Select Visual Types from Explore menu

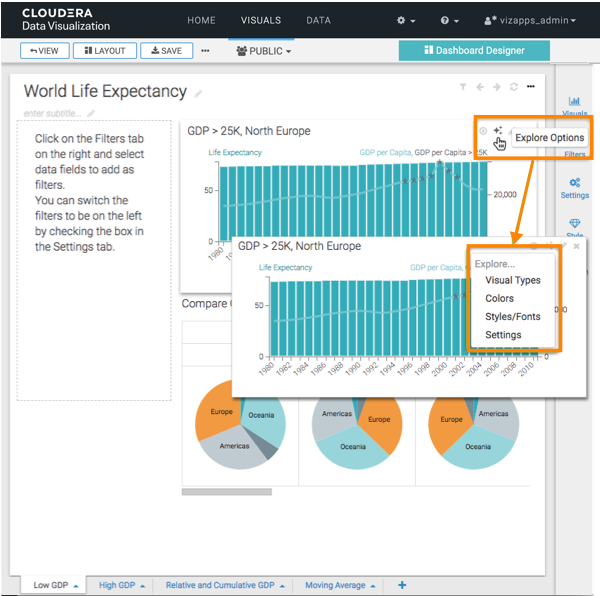(x=512, y=281)
